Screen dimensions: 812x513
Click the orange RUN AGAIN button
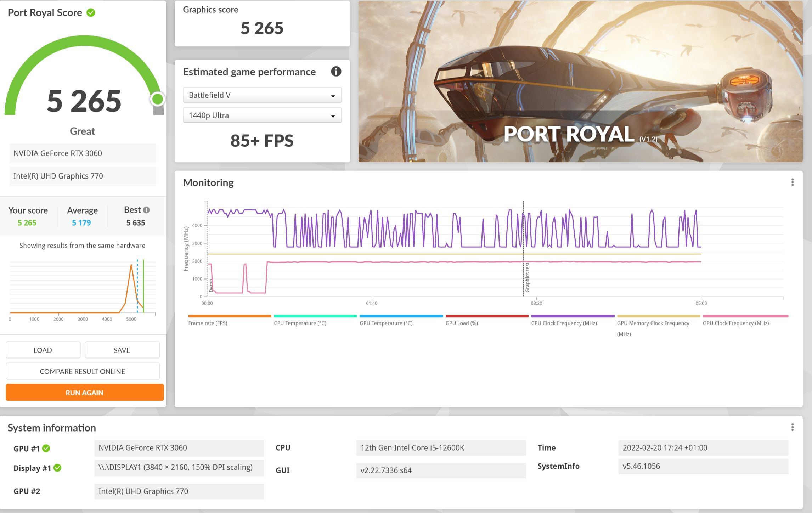(85, 393)
